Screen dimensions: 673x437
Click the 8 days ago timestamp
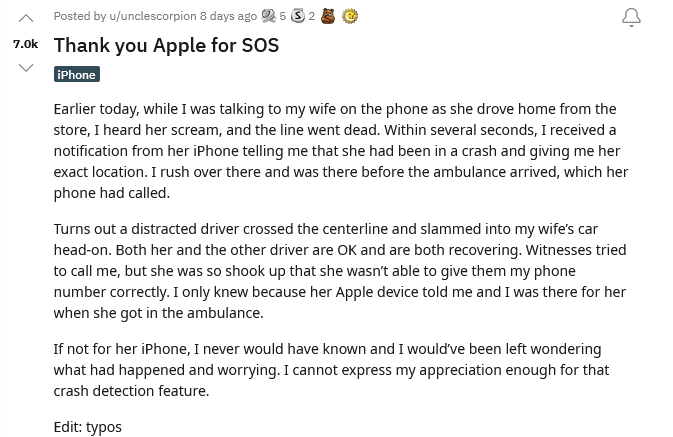(228, 16)
